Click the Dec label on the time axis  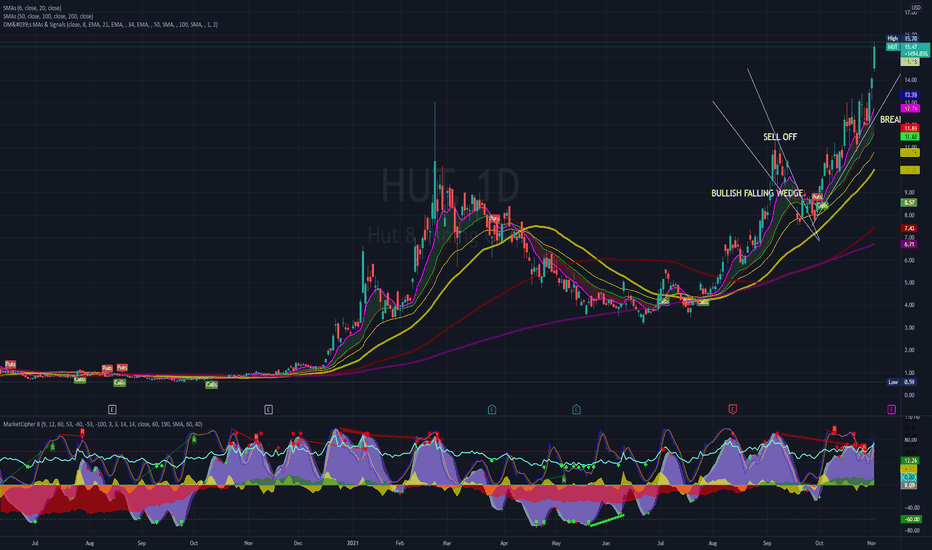click(297, 543)
